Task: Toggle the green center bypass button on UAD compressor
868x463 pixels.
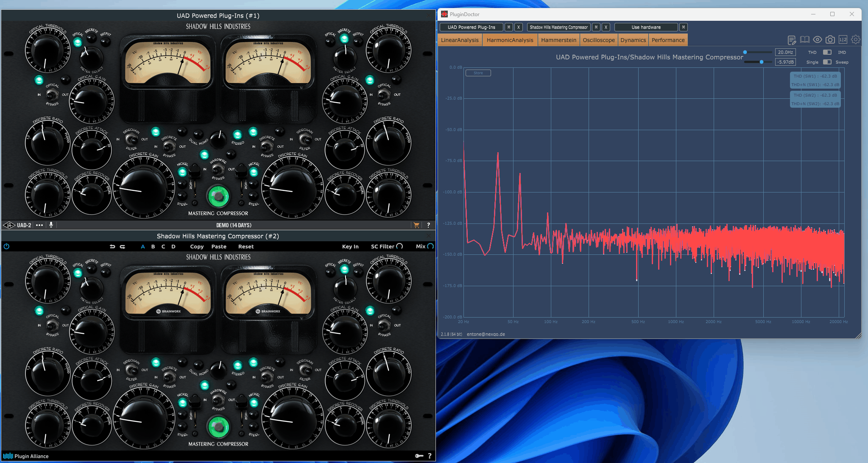Action: [x=218, y=196]
